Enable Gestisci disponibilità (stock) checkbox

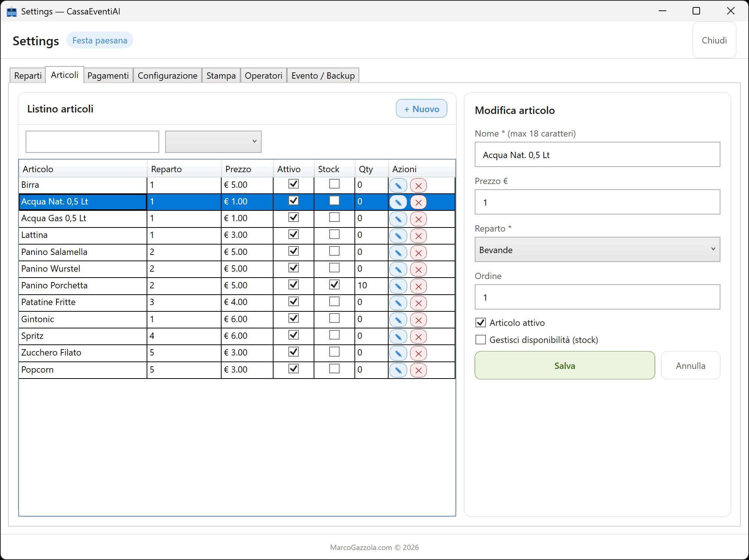tap(481, 340)
